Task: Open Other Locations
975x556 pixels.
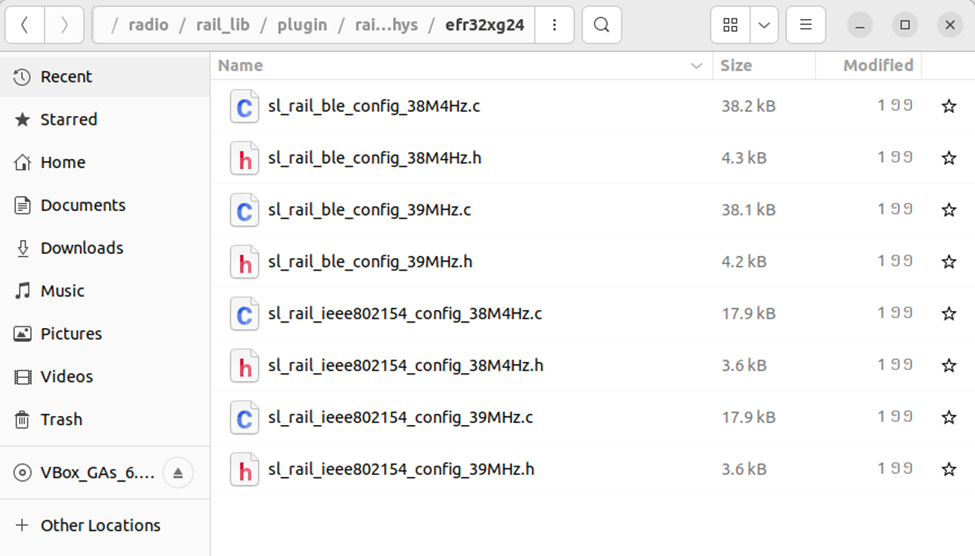Action: pos(100,525)
